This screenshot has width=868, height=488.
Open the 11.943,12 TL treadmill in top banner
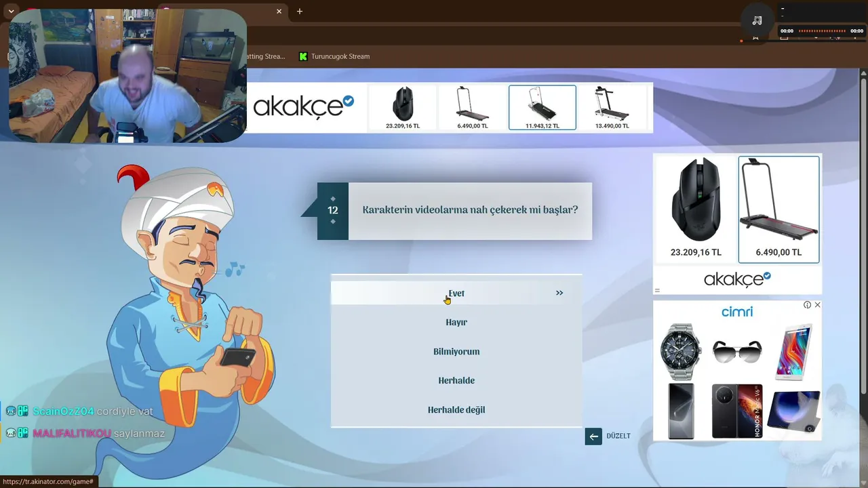(542, 107)
